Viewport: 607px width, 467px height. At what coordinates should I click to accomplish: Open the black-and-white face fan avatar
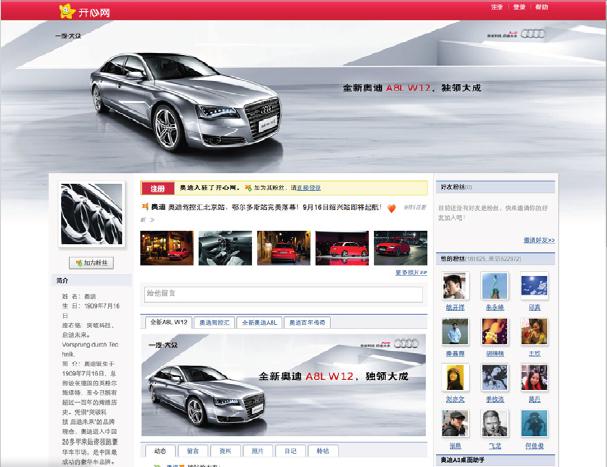point(494,424)
